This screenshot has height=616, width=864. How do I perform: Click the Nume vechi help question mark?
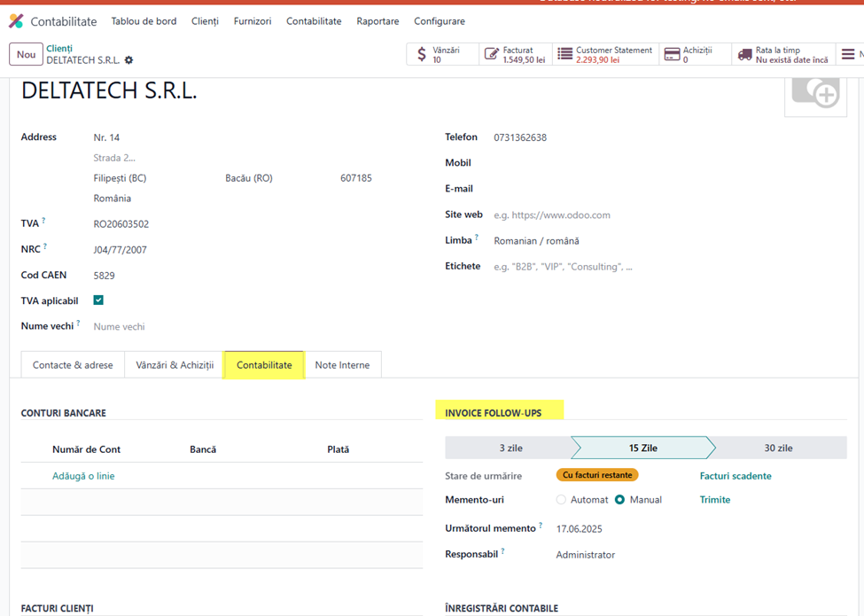(x=78, y=323)
